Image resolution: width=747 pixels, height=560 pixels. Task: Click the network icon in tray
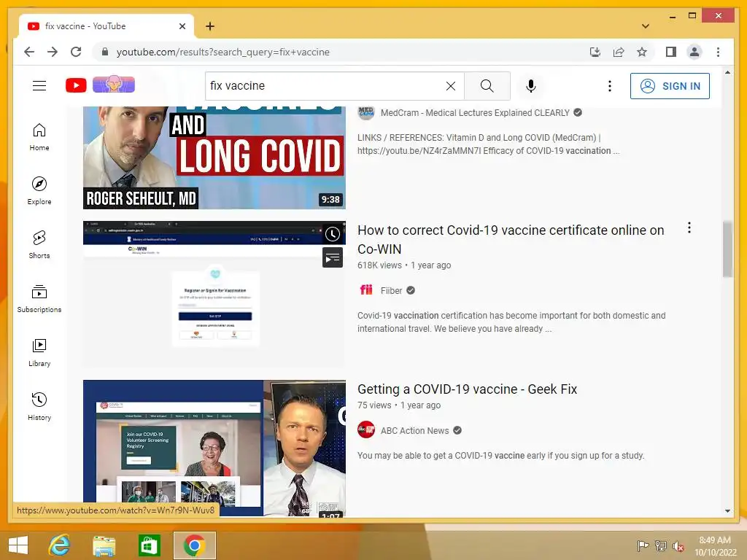click(x=660, y=546)
